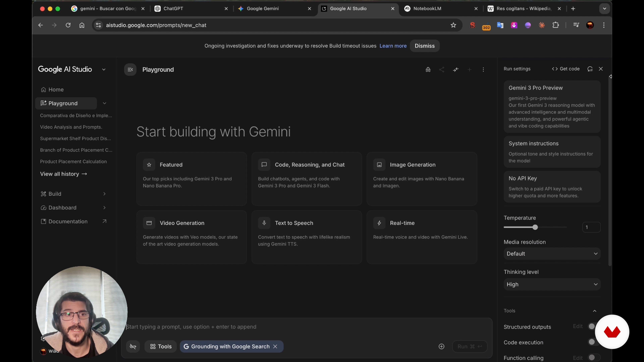This screenshot has width=644, height=362.
Task: Open 'Video Analysis and Prompts.' history item
Action: 71,127
